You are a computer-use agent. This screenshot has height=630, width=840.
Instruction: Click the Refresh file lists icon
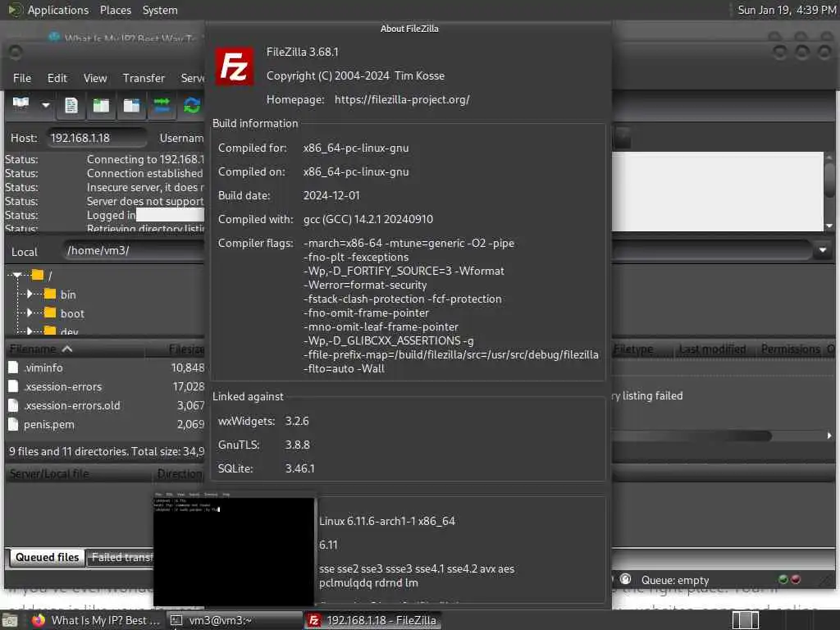(192, 105)
